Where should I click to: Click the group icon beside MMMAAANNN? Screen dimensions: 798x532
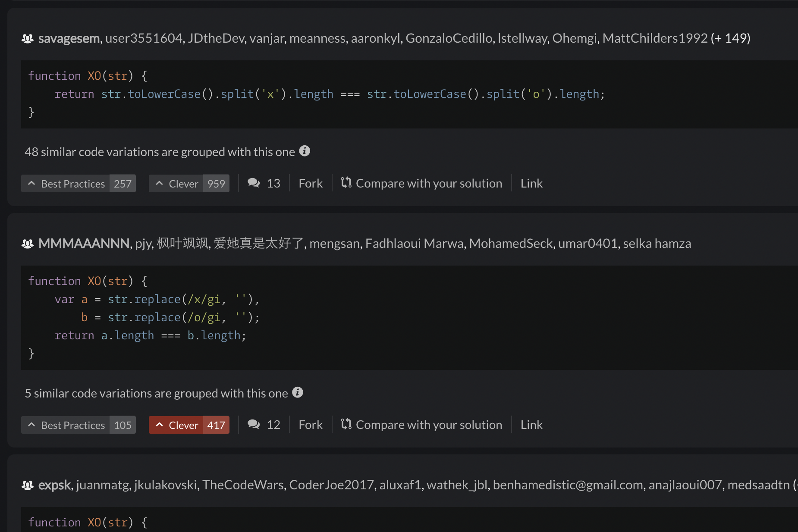click(x=28, y=244)
